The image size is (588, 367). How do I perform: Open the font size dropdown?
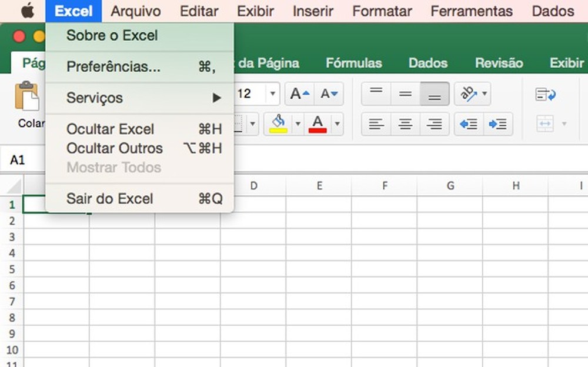pos(272,94)
